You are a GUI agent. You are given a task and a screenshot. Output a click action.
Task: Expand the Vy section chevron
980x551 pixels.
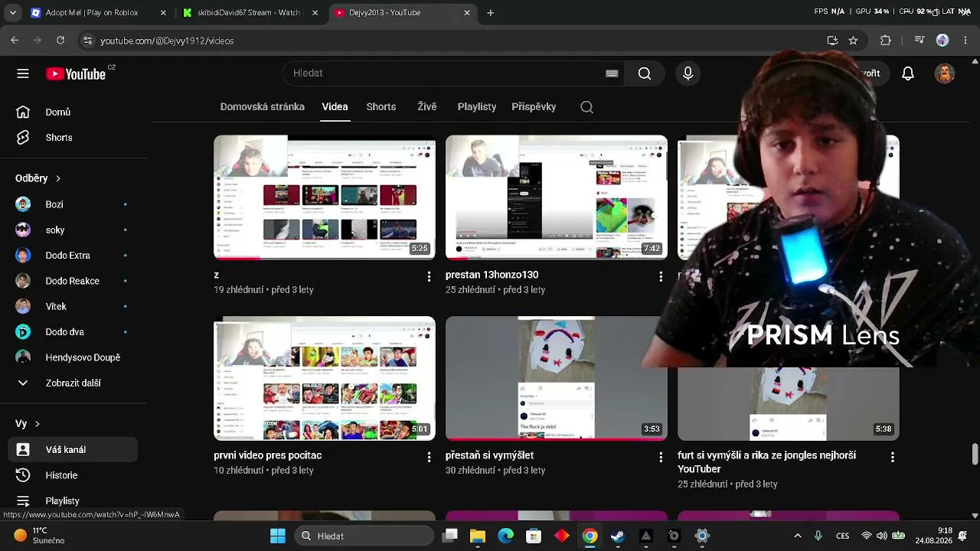(37, 424)
